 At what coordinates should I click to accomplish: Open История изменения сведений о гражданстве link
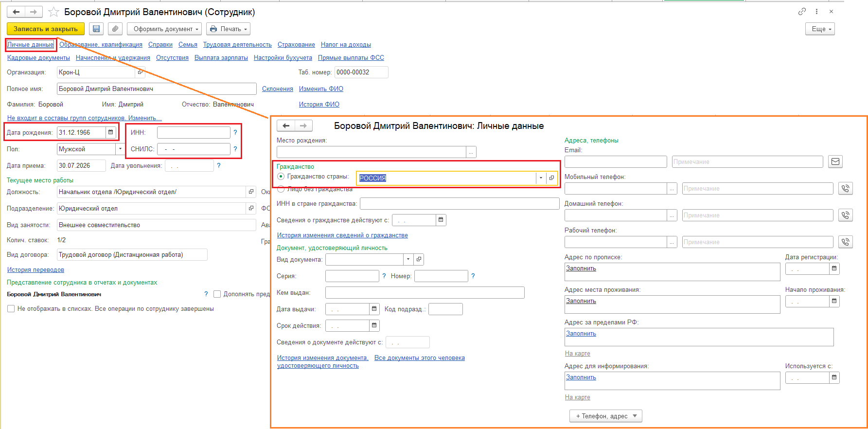click(342, 235)
